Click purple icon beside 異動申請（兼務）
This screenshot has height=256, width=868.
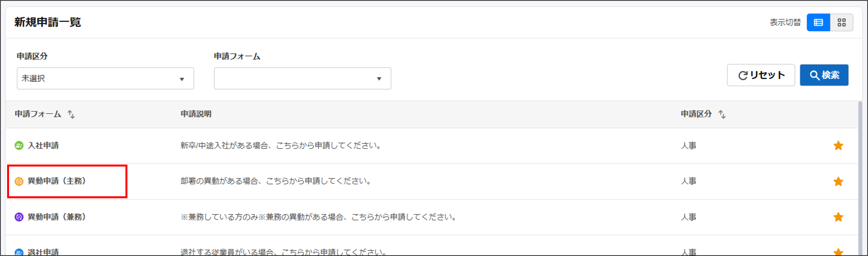click(x=19, y=217)
